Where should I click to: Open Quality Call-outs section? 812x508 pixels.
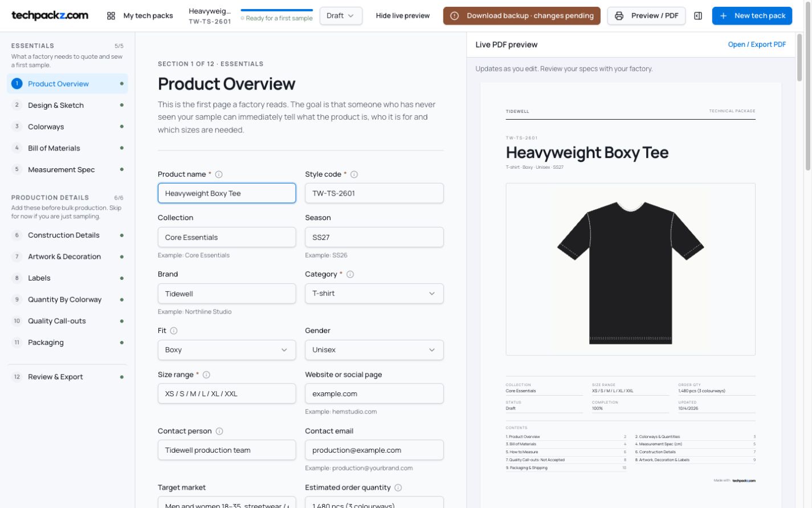(67, 321)
